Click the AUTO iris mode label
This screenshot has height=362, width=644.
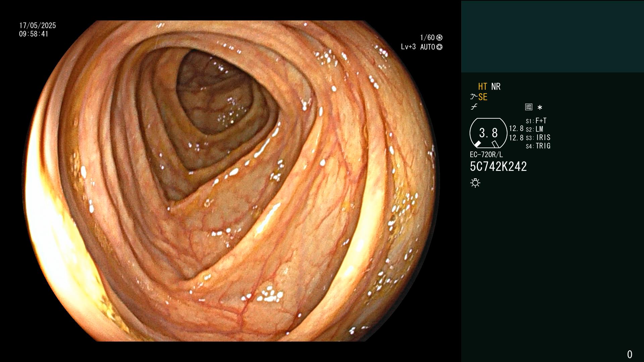pyautogui.click(x=428, y=47)
